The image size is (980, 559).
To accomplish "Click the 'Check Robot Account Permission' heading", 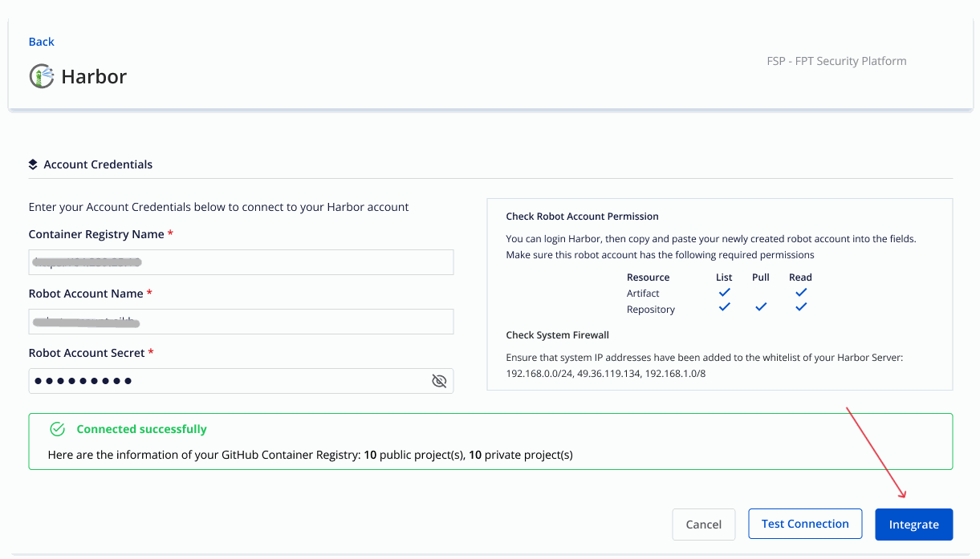I will pyautogui.click(x=582, y=217).
